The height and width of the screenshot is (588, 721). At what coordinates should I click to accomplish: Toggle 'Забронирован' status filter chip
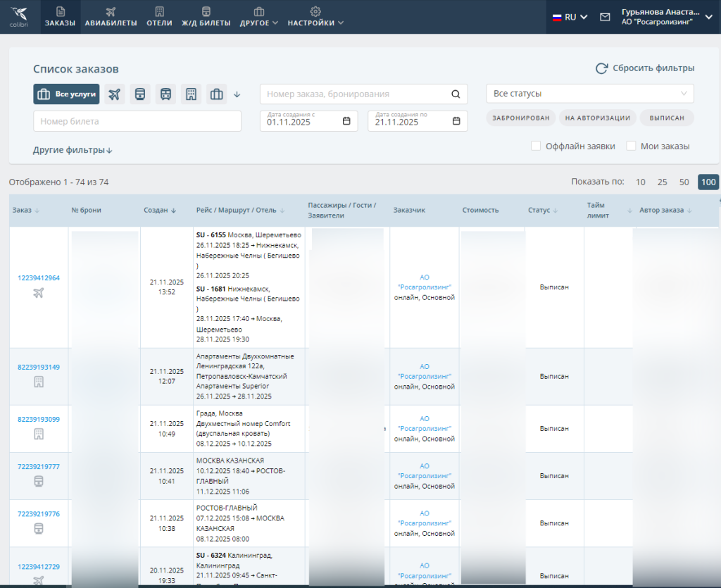pyautogui.click(x=521, y=118)
